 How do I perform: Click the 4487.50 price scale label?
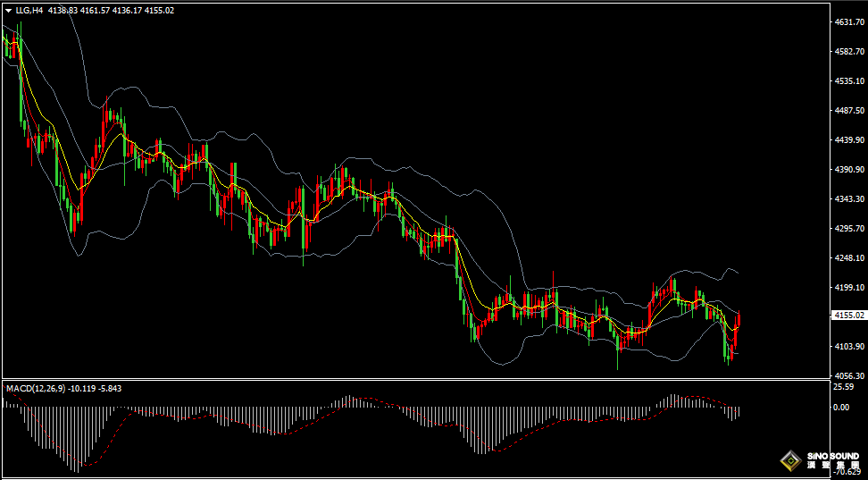pyautogui.click(x=849, y=110)
